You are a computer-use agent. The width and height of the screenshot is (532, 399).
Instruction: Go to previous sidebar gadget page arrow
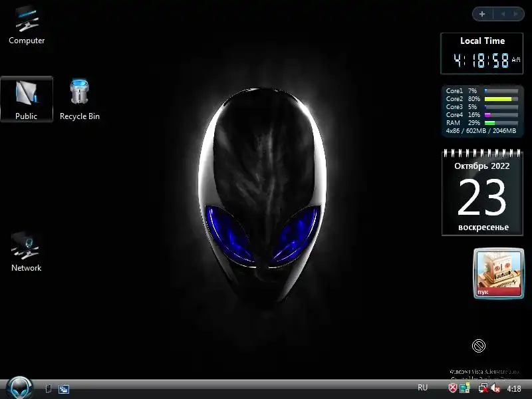tap(503, 14)
